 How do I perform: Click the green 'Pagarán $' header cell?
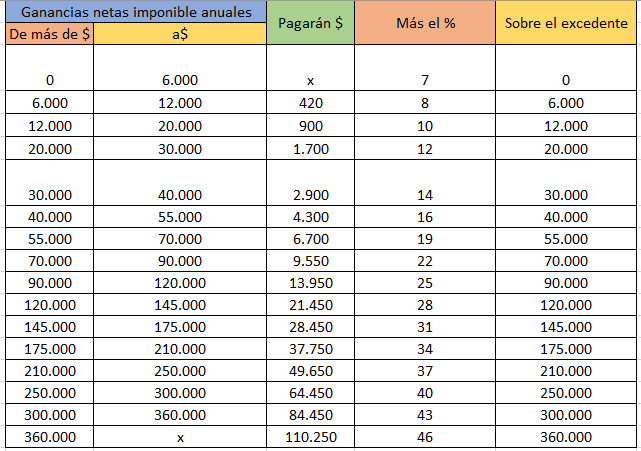point(310,22)
